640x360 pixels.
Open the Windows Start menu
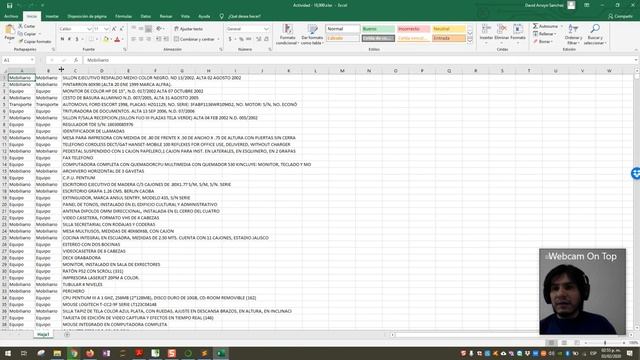pyautogui.click(x=8, y=353)
